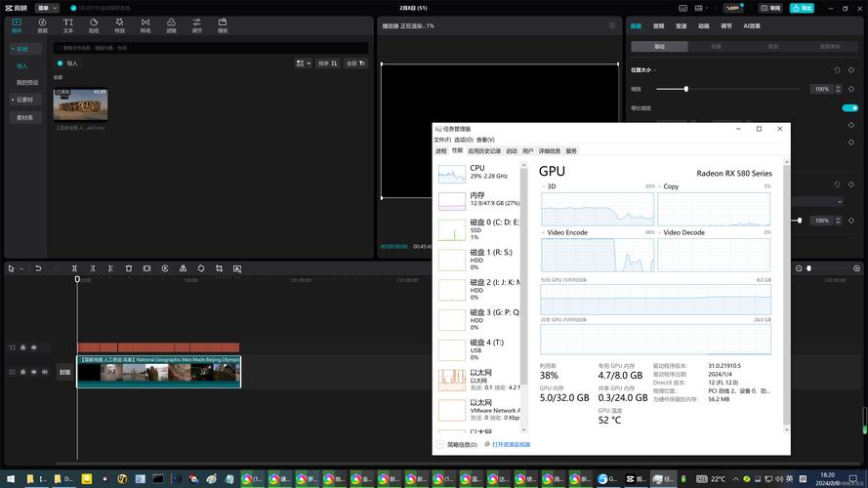Toggle the 等比缩放 uniform scale switch
This screenshot has height=488, width=868.
point(849,108)
